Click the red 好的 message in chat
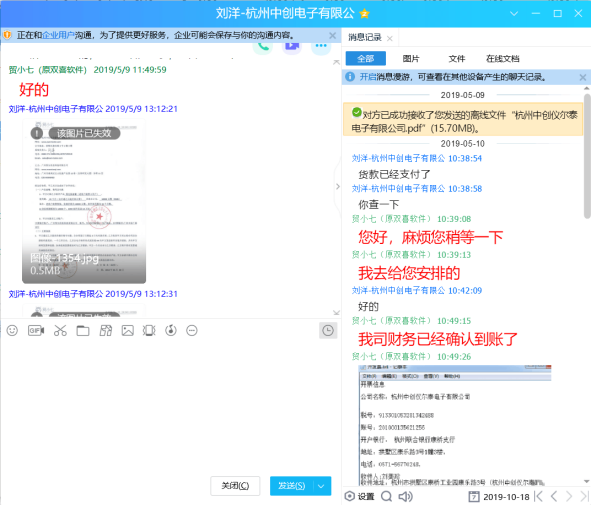 coord(34,90)
